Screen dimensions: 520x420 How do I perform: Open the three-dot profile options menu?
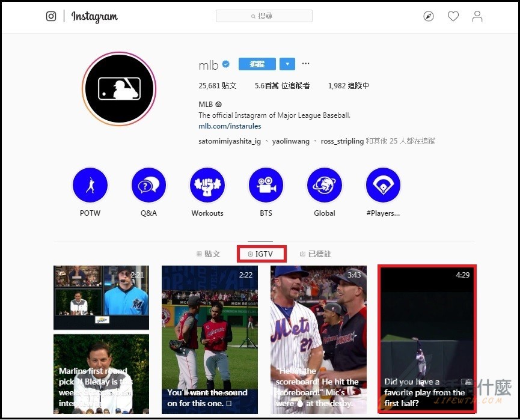[306, 64]
